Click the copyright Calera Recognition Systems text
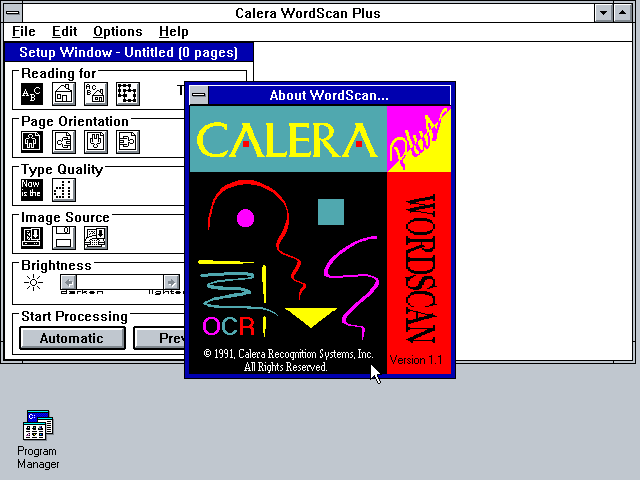This screenshot has height=480, width=640. [288, 353]
